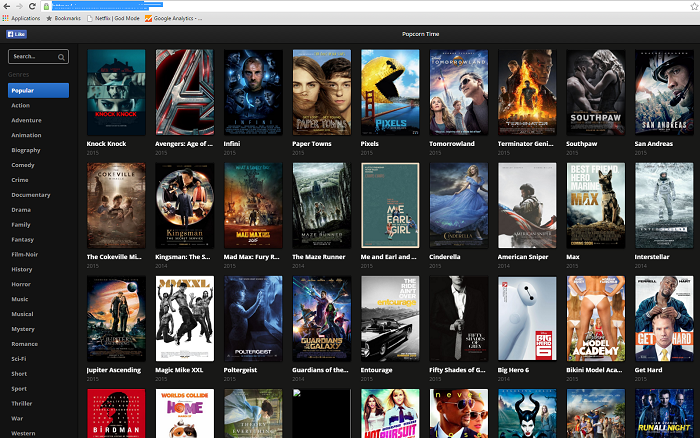
Task: Open the Bookmarks folder in bar
Action: [63, 18]
